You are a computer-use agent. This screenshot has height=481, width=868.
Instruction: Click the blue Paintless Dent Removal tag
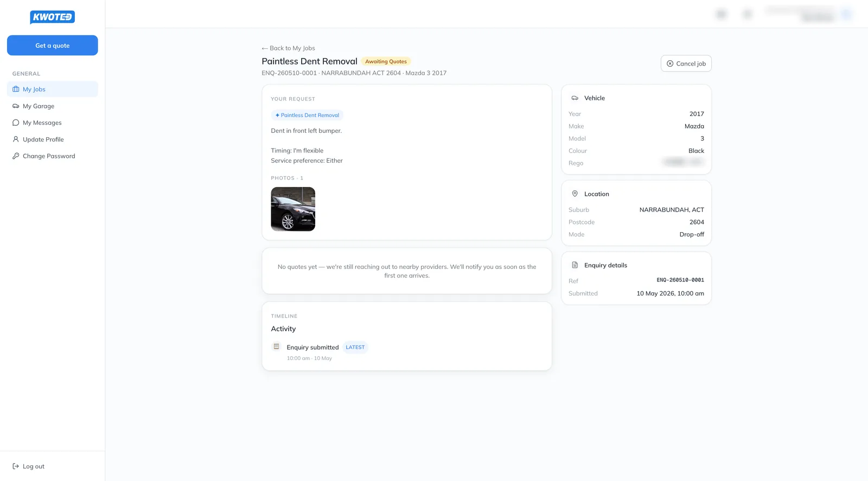[x=307, y=116]
